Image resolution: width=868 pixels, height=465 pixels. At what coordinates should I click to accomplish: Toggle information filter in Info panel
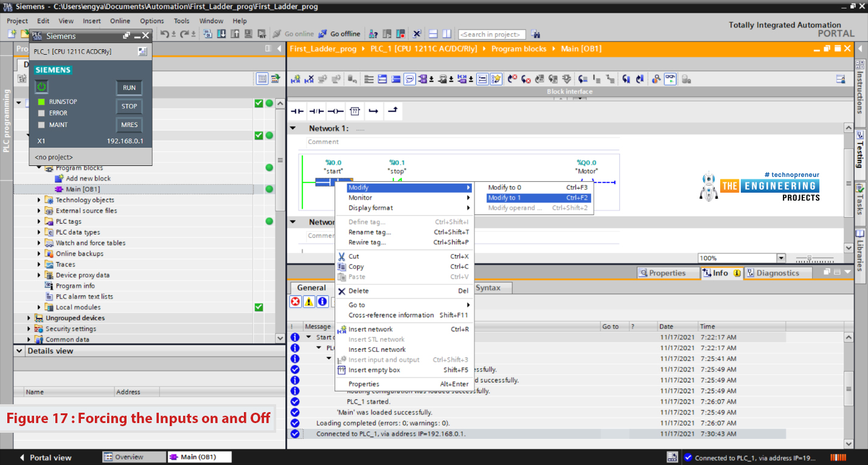click(322, 301)
